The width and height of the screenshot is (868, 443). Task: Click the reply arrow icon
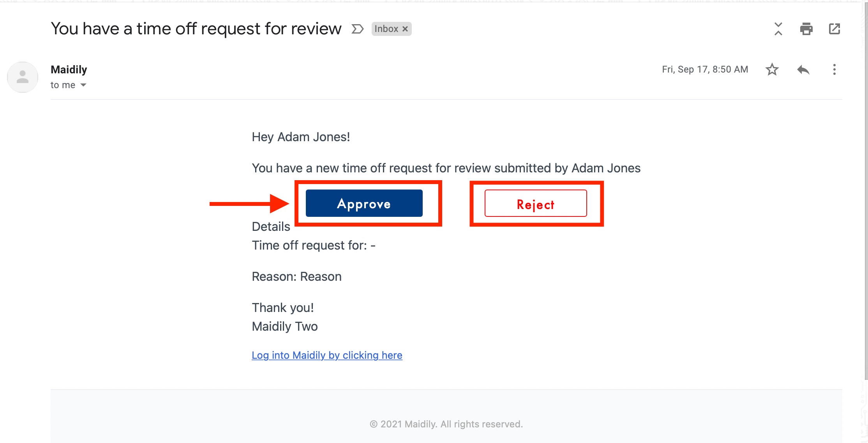(803, 70)
